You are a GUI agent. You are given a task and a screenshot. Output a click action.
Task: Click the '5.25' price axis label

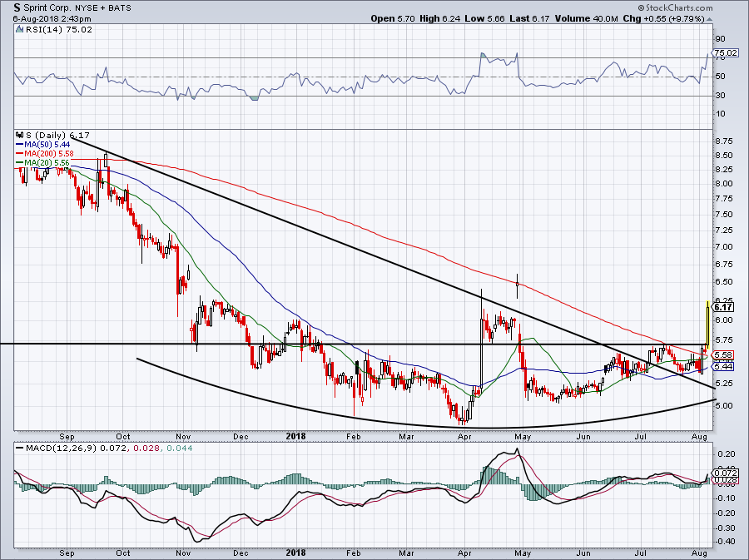point(724,384)
